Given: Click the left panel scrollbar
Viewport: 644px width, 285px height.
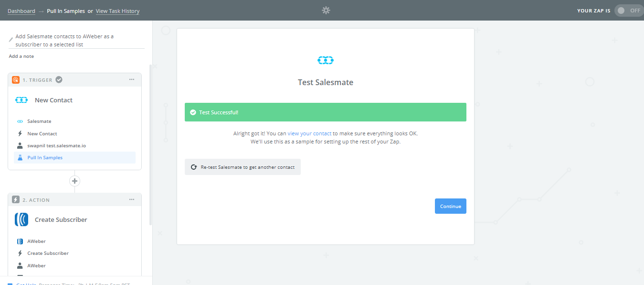Looking at the screenshot, I should (x=151, y=144).
